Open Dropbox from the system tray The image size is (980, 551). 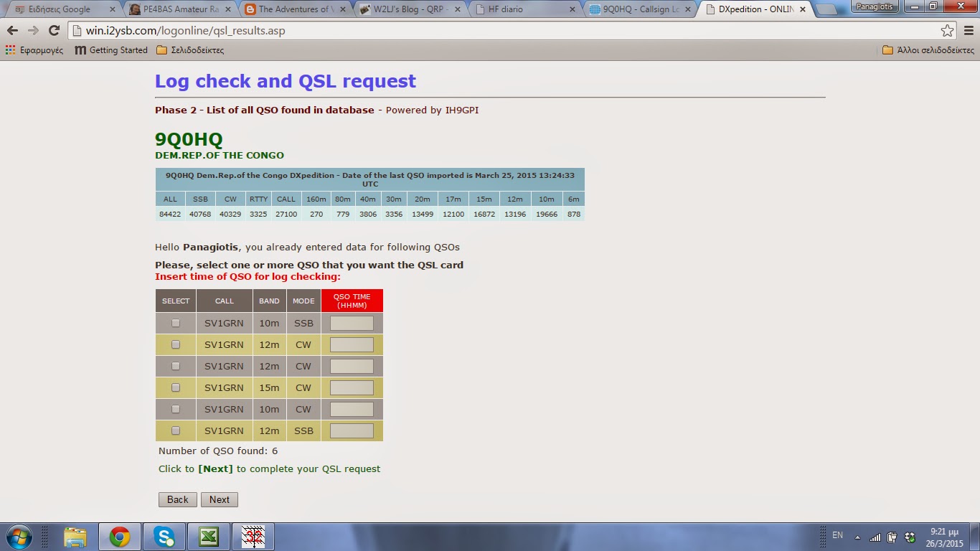pos(910,536)
